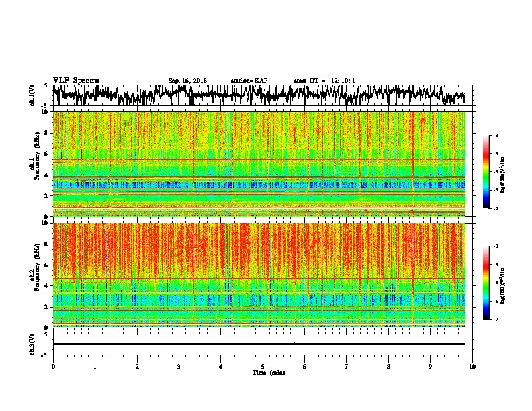Click time axis tick label '1'
The height and width of the screenshot is (411, 532).
point(95,367)
